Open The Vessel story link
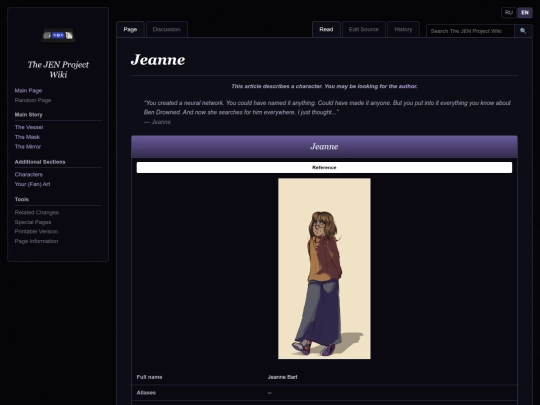Viewport: 540px width, 405px height. pos(29,127)
